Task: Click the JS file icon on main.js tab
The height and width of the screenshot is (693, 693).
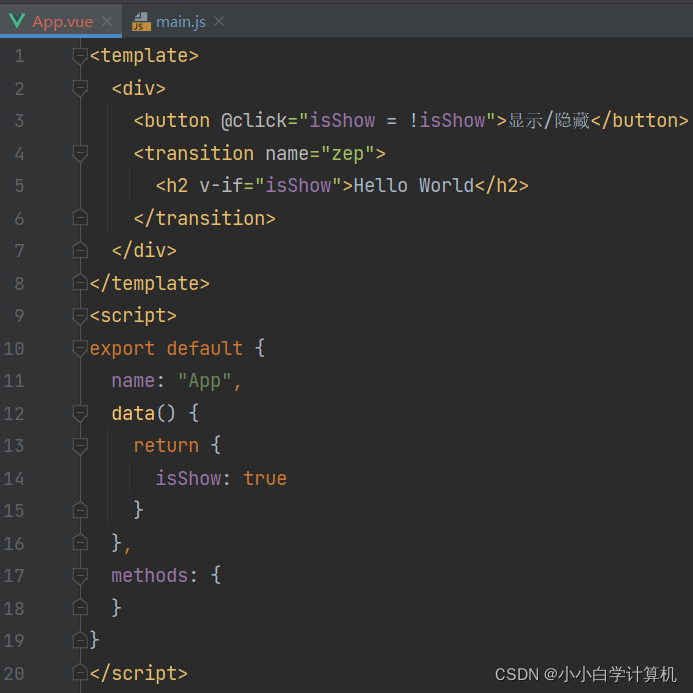Action: [x=141, y=21]
